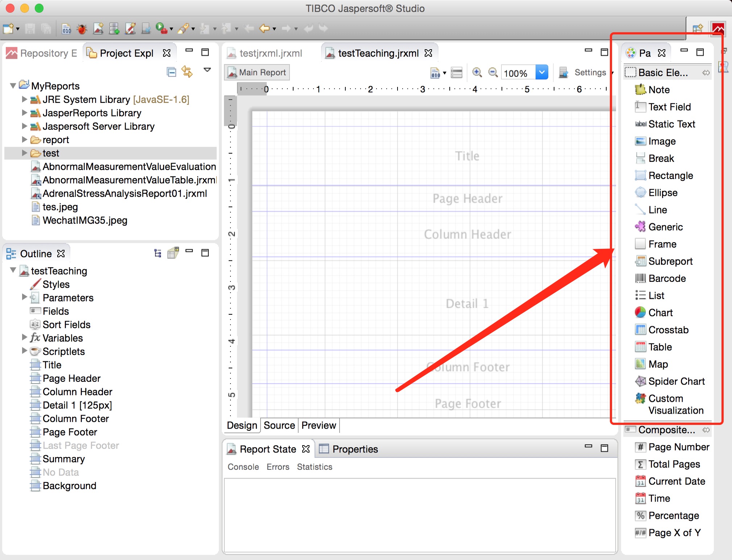
Task: Expand Parameters in the Outline
Action: point(24,297)
